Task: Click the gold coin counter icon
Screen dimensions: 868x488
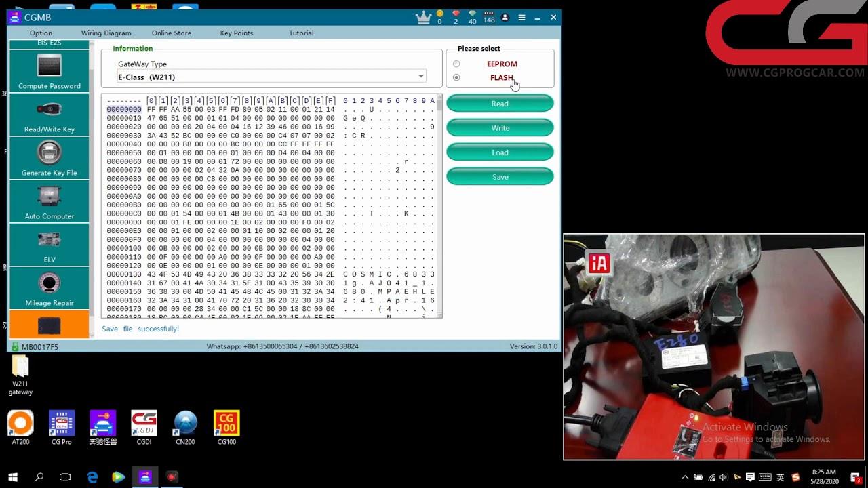Action: click(x=439, y=14)
